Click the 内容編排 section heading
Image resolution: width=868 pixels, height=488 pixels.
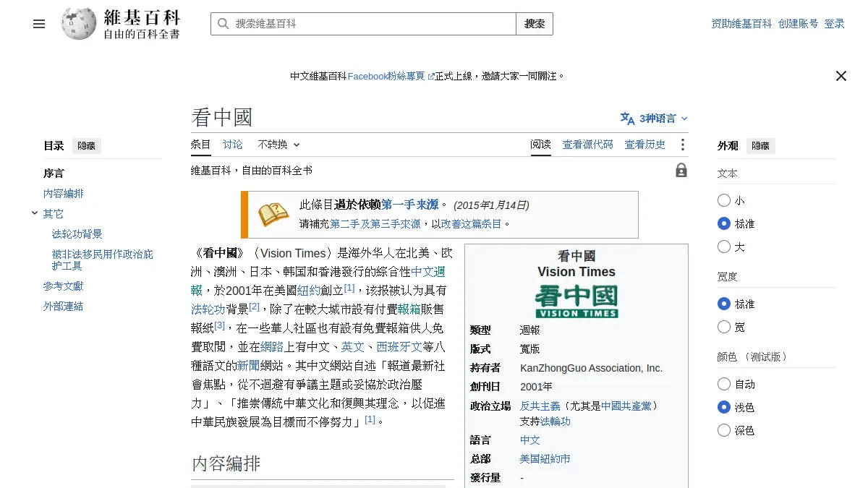pos(226,463)
